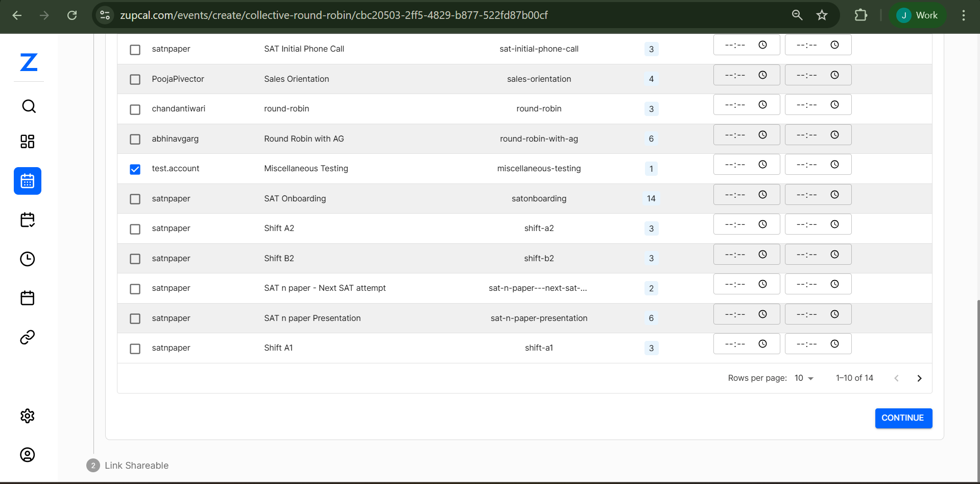
Task: Expand the Rows per page dropdown
Action: click(x=804, y=378)
